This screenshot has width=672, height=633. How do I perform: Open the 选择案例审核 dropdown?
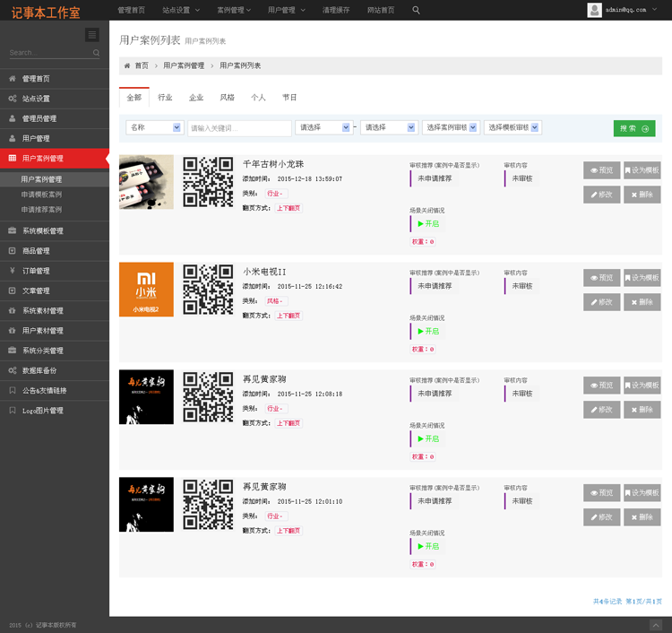point(452,127)
